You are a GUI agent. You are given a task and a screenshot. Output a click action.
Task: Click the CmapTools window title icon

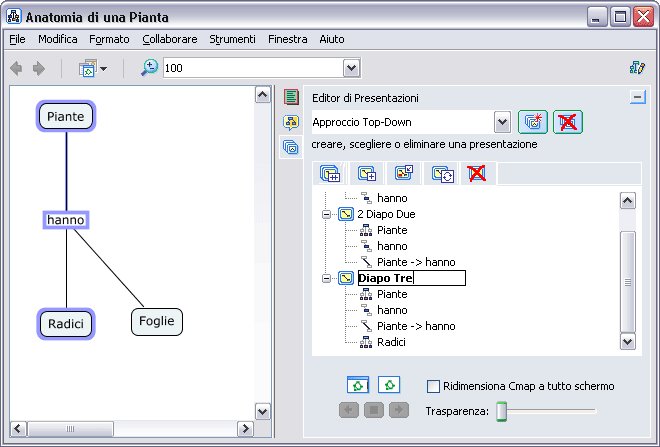(x=14, y=16)
